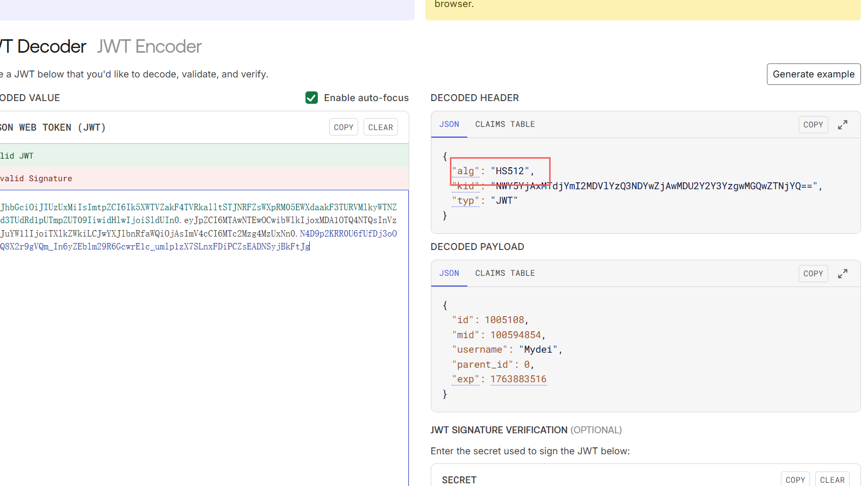Click inside the encoded JWT text area
This screenshot has width=868, height=486.
(204, 338)
